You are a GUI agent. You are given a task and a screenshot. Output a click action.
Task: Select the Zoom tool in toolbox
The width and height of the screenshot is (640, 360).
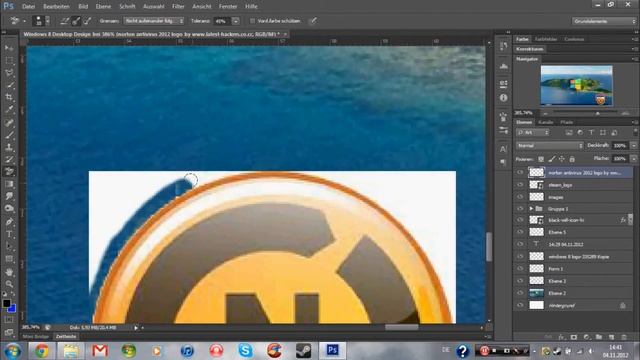[9, 284]
